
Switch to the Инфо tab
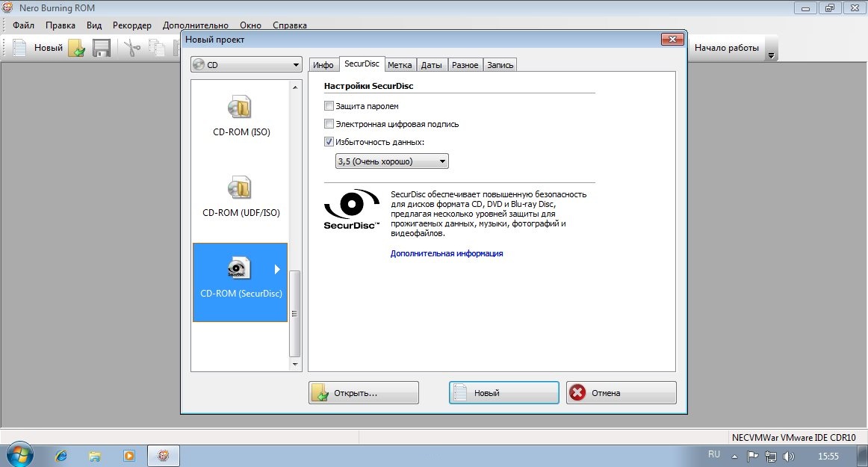pos(323,65)
